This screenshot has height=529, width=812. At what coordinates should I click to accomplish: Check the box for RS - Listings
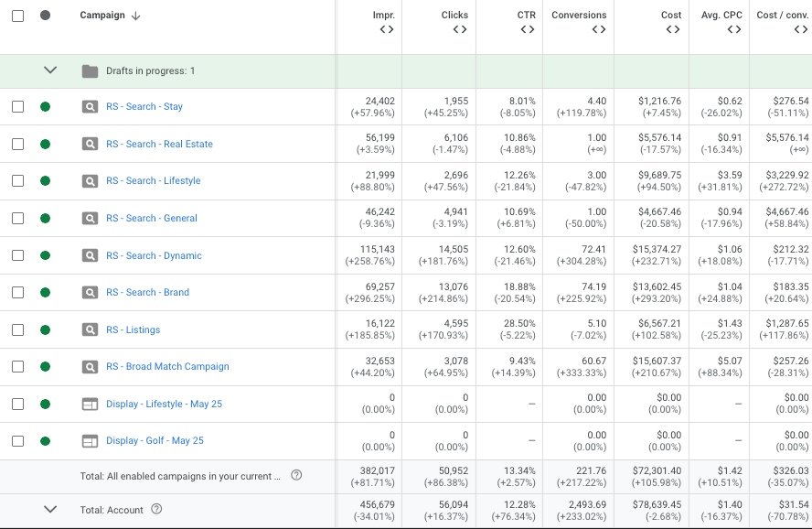point(17,329)
